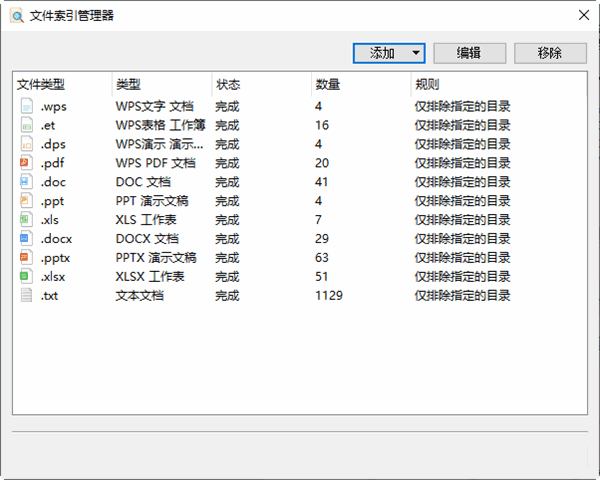
Task: Click the DOC 文档 type cell
Action: (x=143, y=182)
